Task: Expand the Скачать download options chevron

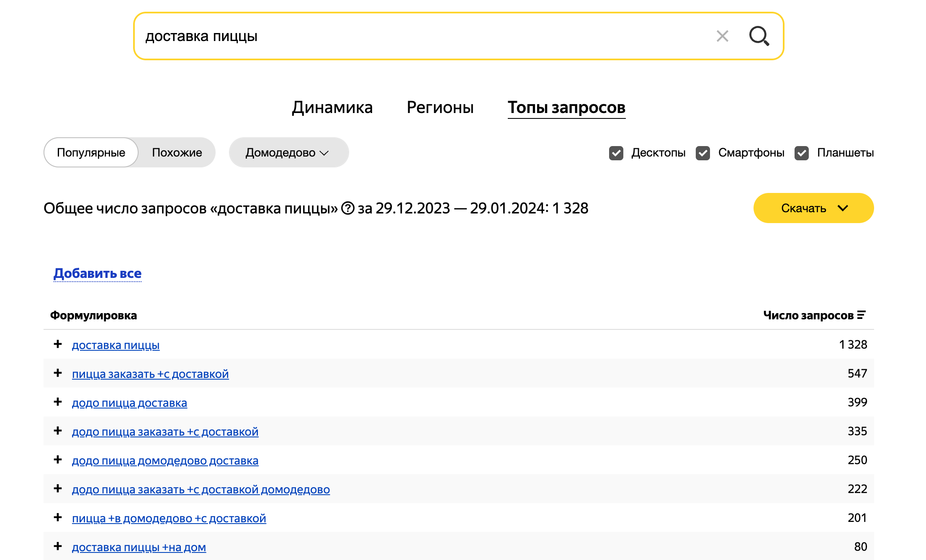Action: coord(843,208)
